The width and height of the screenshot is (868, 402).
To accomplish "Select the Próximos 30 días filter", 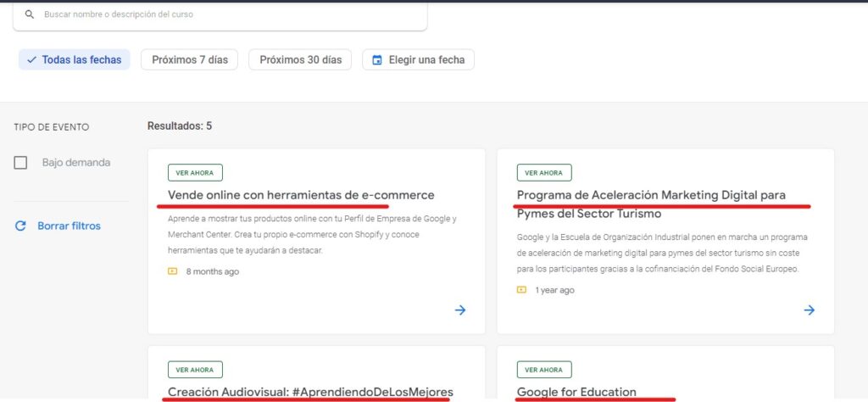I will coord(300,60).
